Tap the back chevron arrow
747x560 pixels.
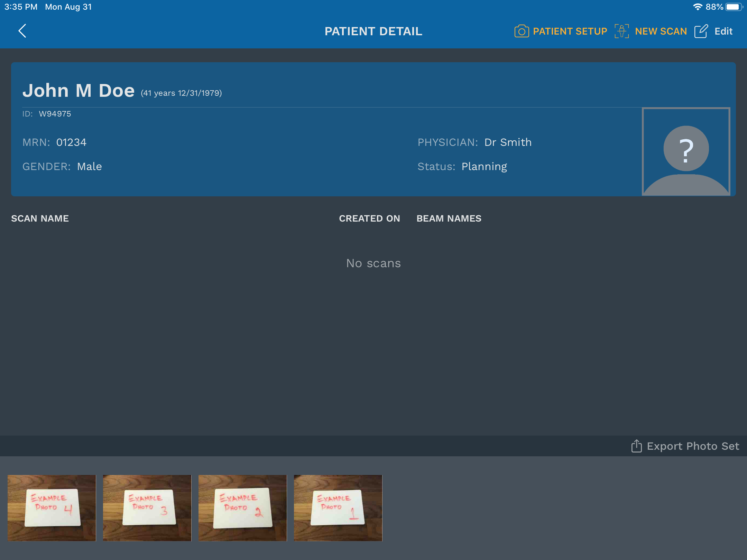[22, 31]
